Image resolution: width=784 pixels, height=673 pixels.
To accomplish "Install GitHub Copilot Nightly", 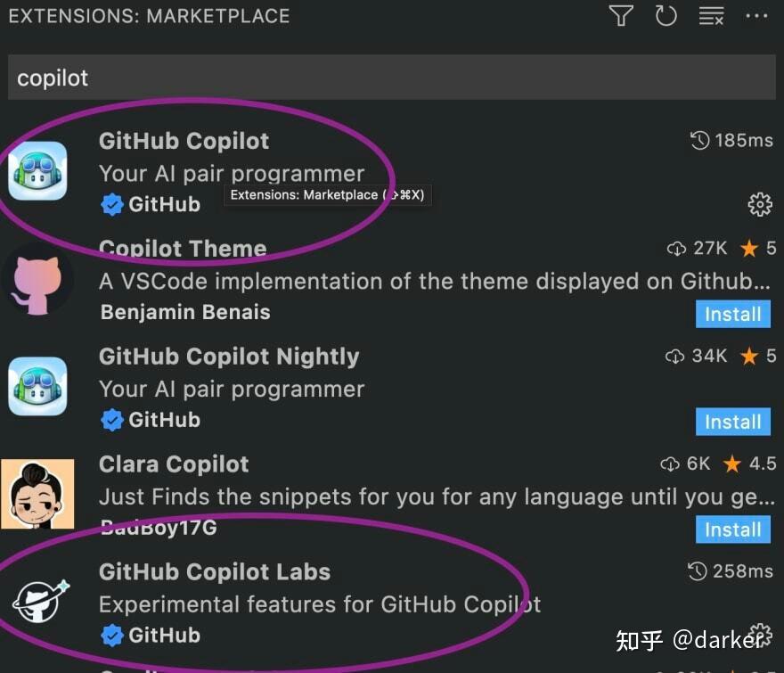I will [x=732, y=422].
